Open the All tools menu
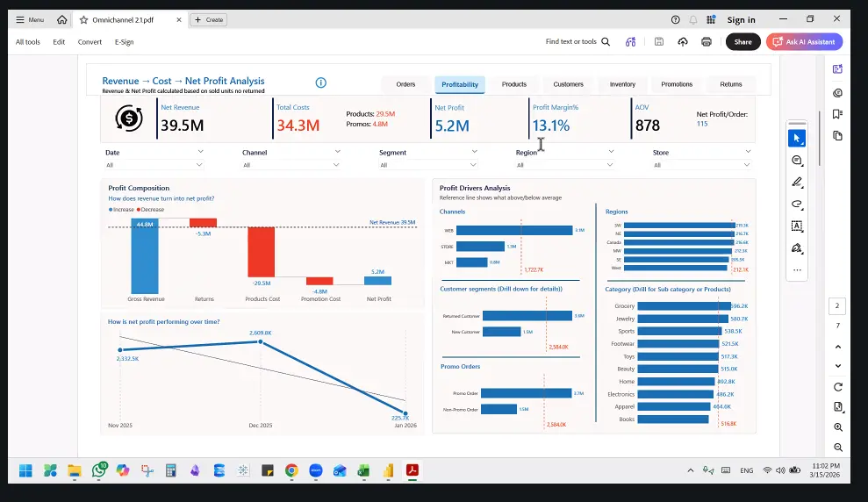Screen dimensions: 868x502 [28, 42]
